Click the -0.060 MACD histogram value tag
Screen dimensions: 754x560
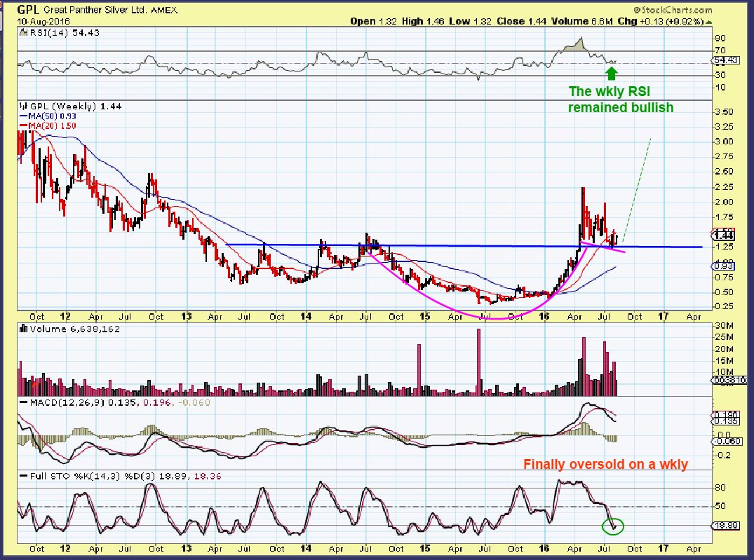coord(725,442)
